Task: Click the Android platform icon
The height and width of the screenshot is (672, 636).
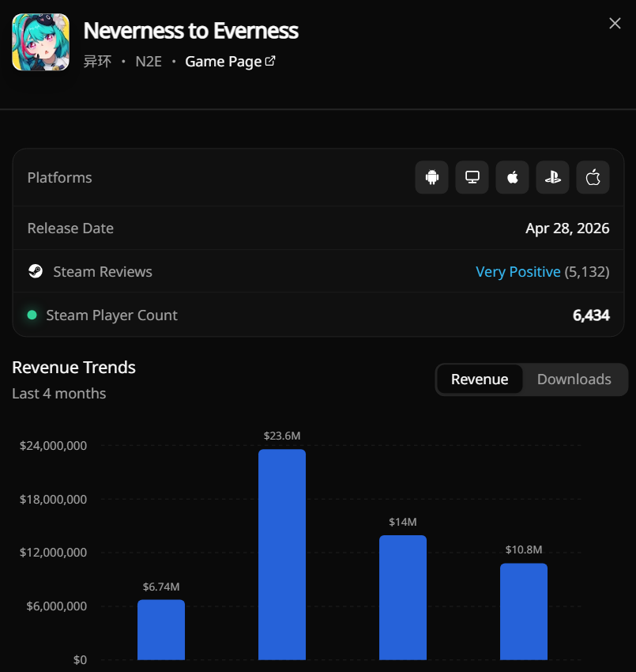Action: 431,177
